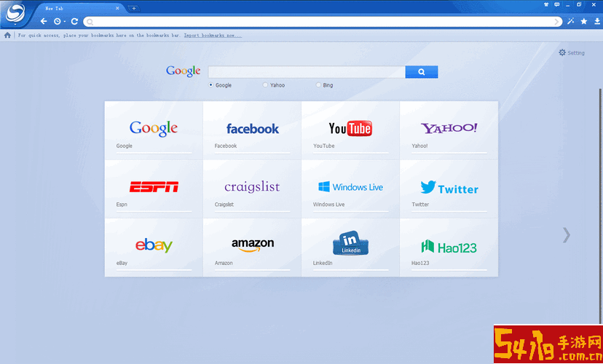Open the eBay speed dial tile

click(154, 248)
